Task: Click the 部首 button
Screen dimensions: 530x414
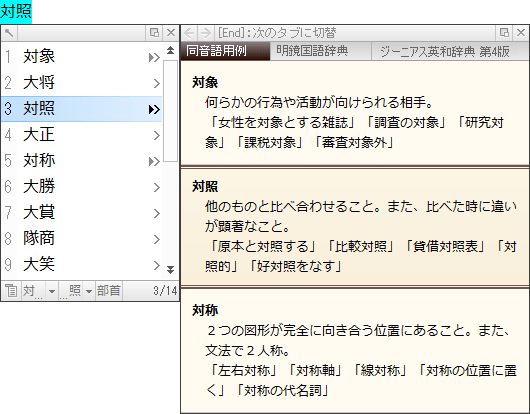Action: click(x=109, y=291)
